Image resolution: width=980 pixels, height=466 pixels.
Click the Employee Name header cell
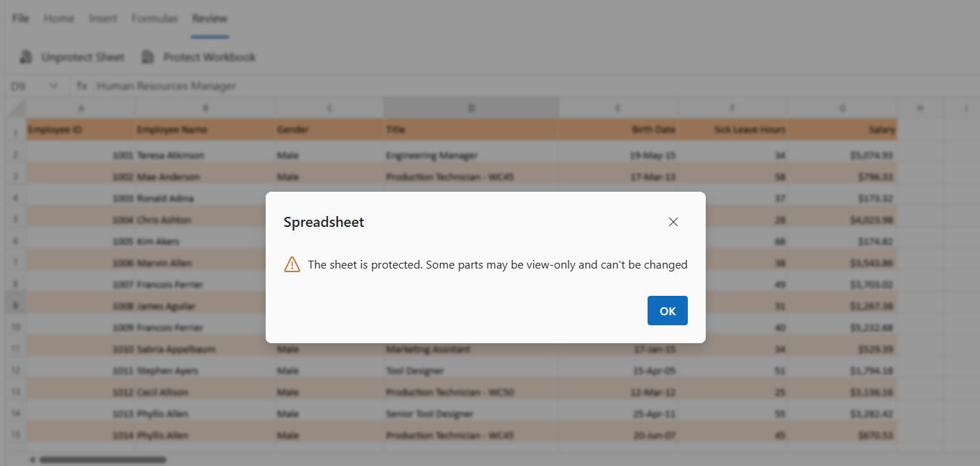coord(205,130)
